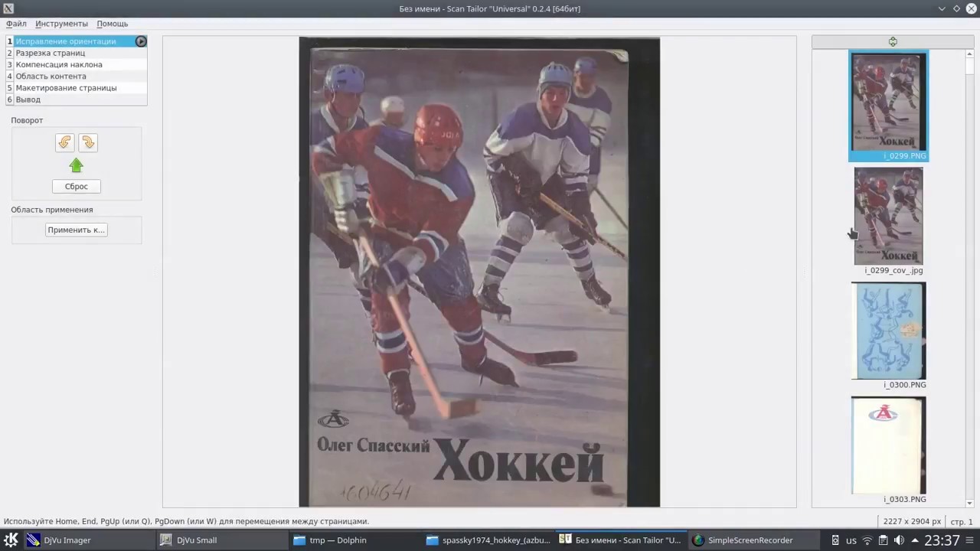Click the green up-arrow orientation indicator

(76, 165)
